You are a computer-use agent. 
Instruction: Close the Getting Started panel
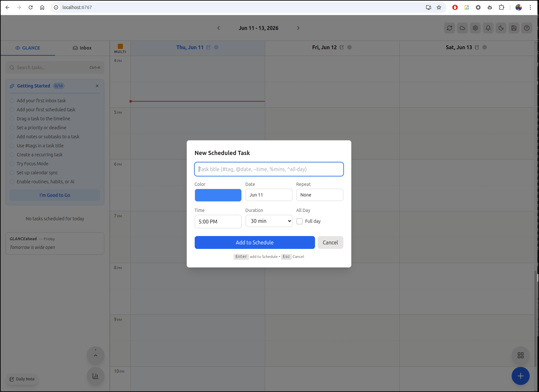tap(97, 86)
